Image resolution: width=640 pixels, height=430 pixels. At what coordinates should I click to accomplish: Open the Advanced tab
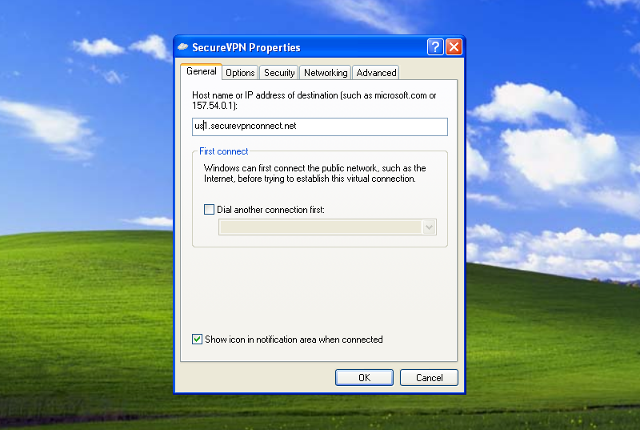tap(376, 73)
